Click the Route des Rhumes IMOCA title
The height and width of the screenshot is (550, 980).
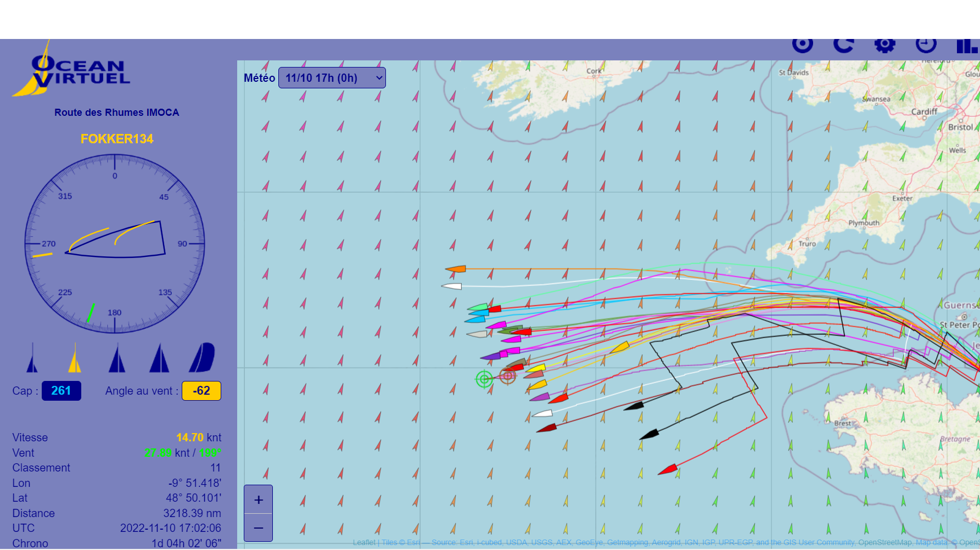pyautogui.click(x=117, y=113)
